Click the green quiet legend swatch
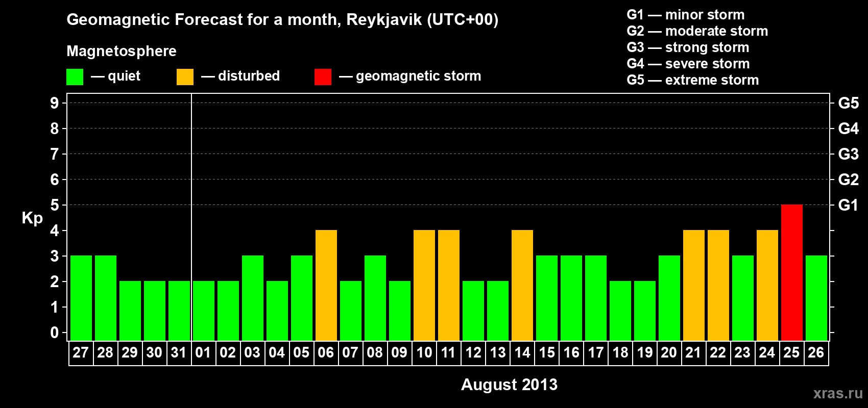This screenshot has height=408, width=868. coord(75,77)
